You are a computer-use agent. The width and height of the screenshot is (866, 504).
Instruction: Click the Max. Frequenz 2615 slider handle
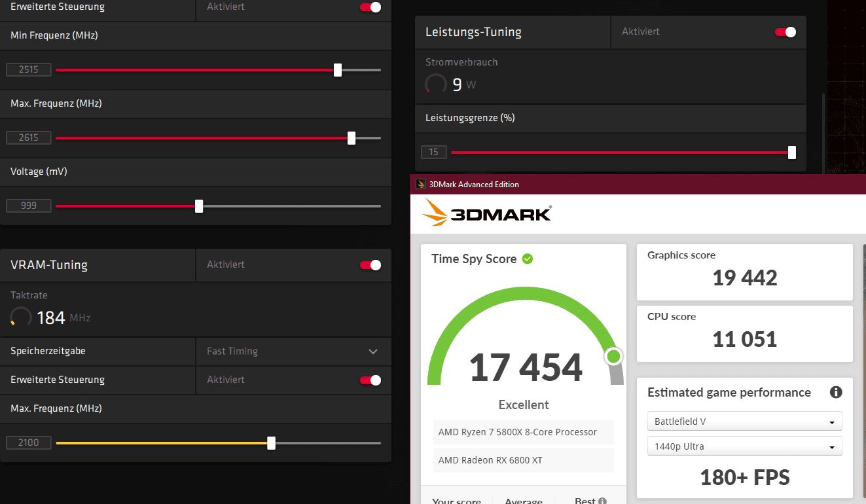352,138
